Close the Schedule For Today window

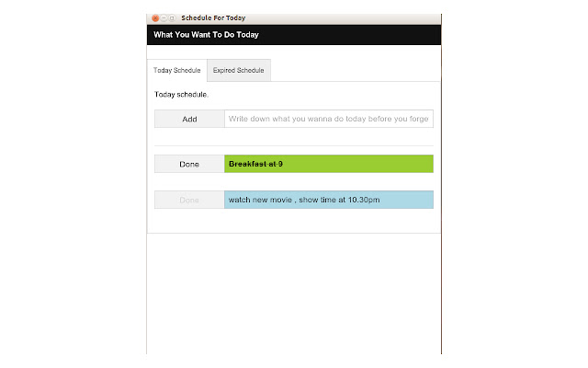click(155, 18)
